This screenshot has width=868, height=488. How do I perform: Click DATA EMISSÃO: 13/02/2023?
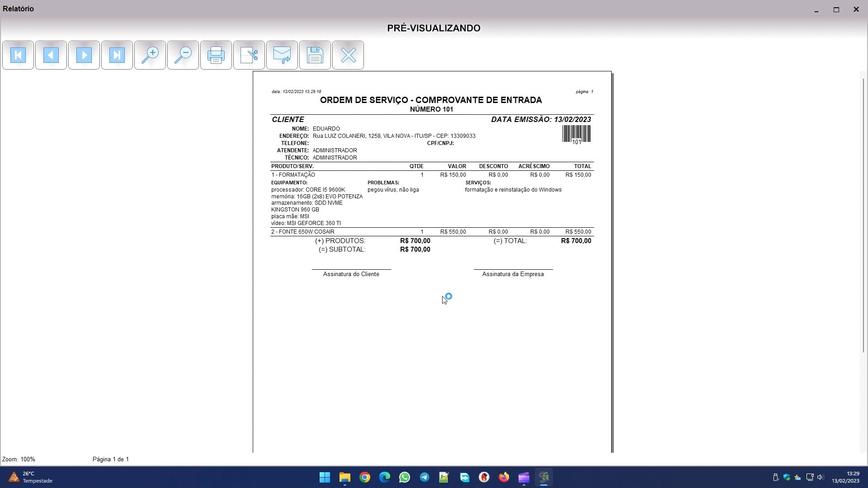541,119
